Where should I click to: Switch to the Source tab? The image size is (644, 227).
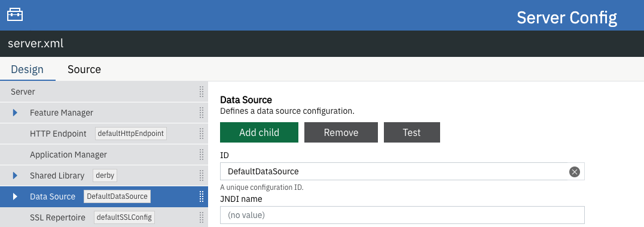pos(84,69)
